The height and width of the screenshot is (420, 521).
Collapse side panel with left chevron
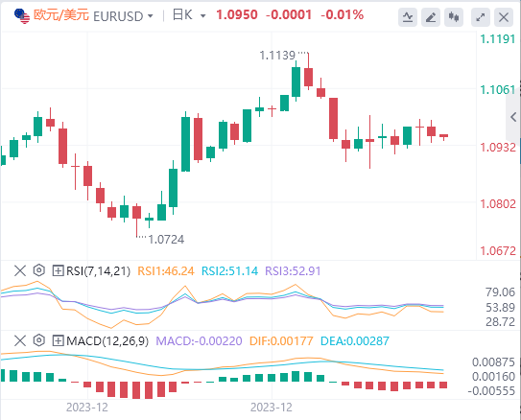(x=513, y=117)
